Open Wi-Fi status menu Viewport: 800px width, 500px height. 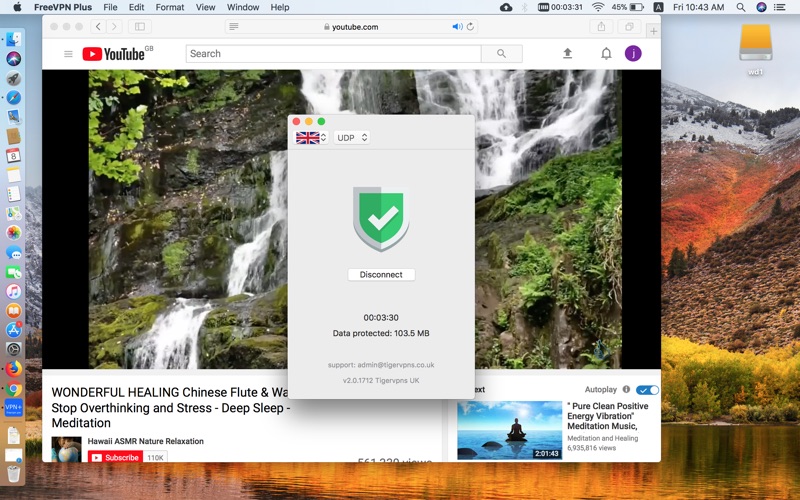click(597, 7)
